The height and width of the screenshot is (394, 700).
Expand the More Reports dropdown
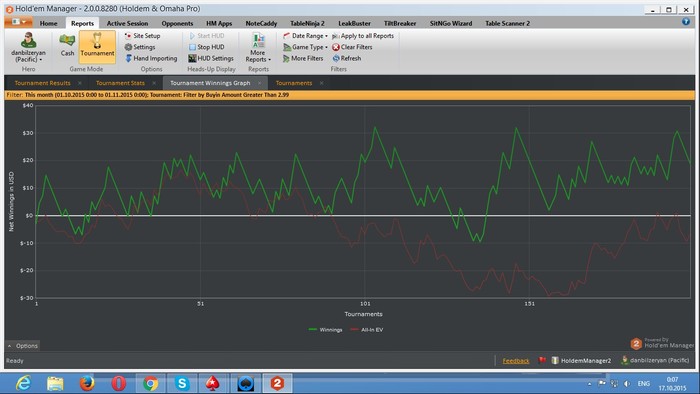click(258, 47)
